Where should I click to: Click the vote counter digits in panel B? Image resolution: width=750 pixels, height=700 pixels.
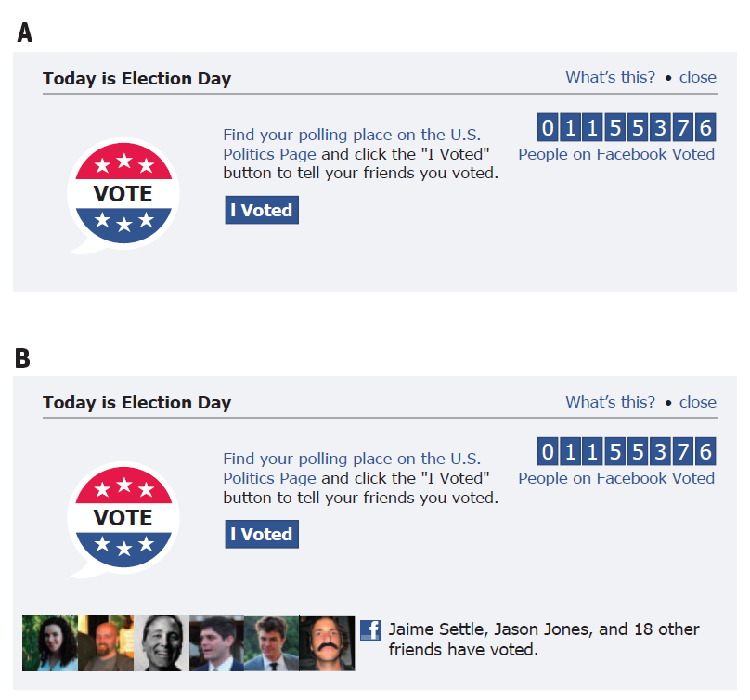627,452
